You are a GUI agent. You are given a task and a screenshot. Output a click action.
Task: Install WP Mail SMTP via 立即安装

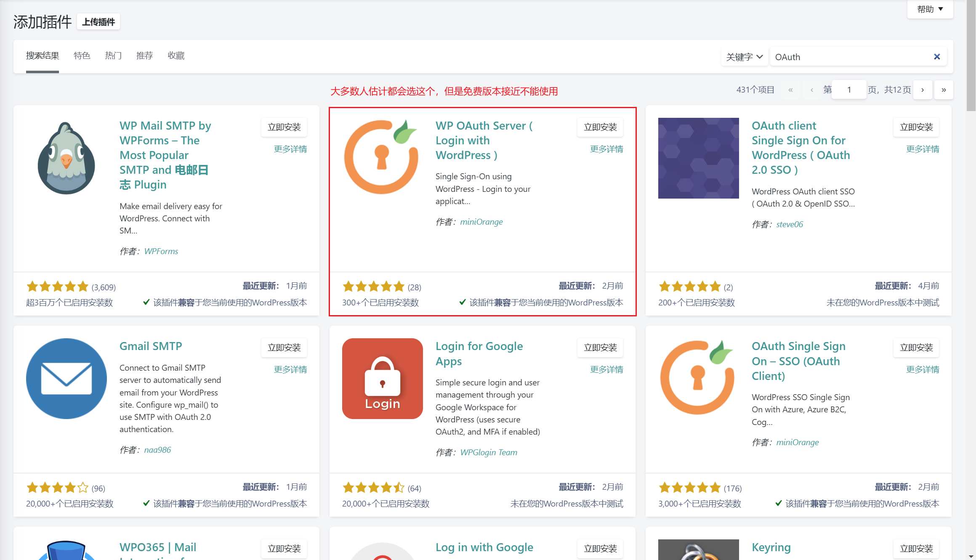click(284, 127)
